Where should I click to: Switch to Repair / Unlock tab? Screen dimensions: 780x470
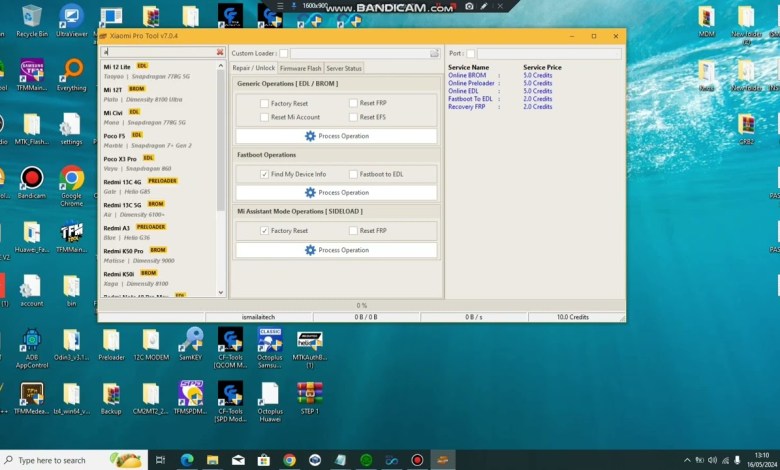(x=254, y=68)
